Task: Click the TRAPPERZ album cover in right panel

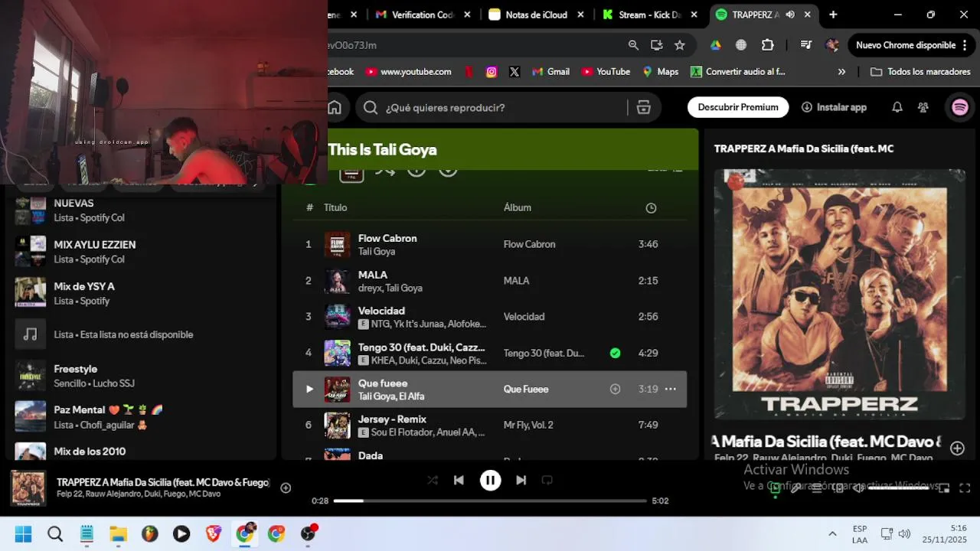Action: click(x=840, y=295)
